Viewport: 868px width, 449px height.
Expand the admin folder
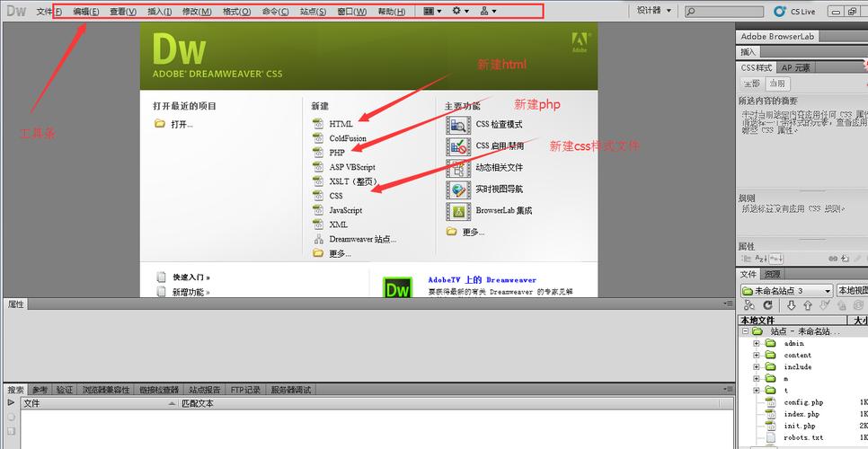coord(757,343)
